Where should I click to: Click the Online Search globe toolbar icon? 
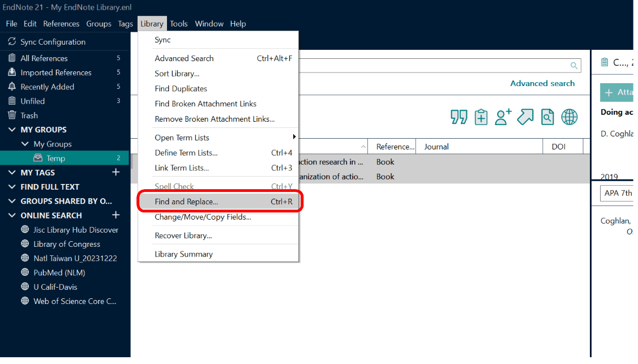point(570,117)
